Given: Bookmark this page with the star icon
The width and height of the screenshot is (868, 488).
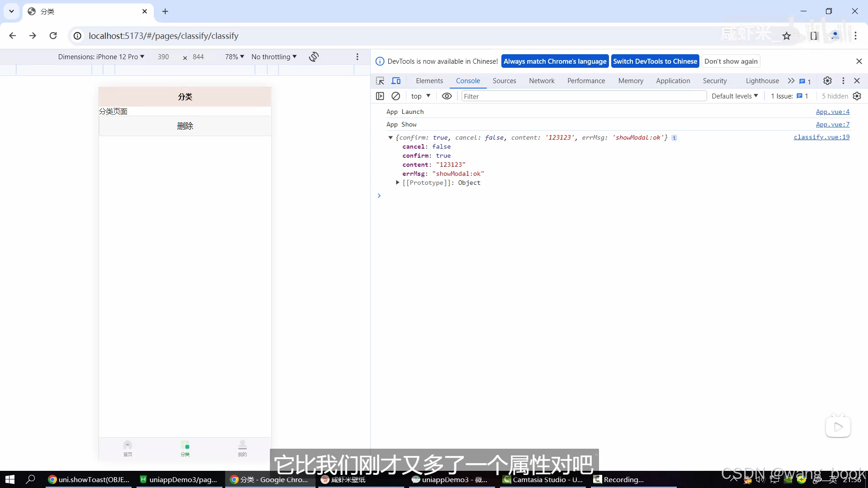Looking at the screenshot, I should 787,36.
